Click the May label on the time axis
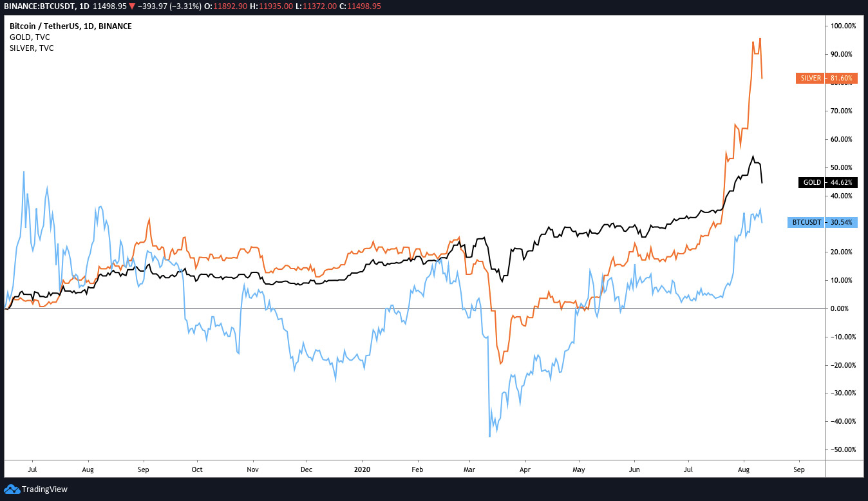Viewport: 868px width, 501px height. point(580,469)
